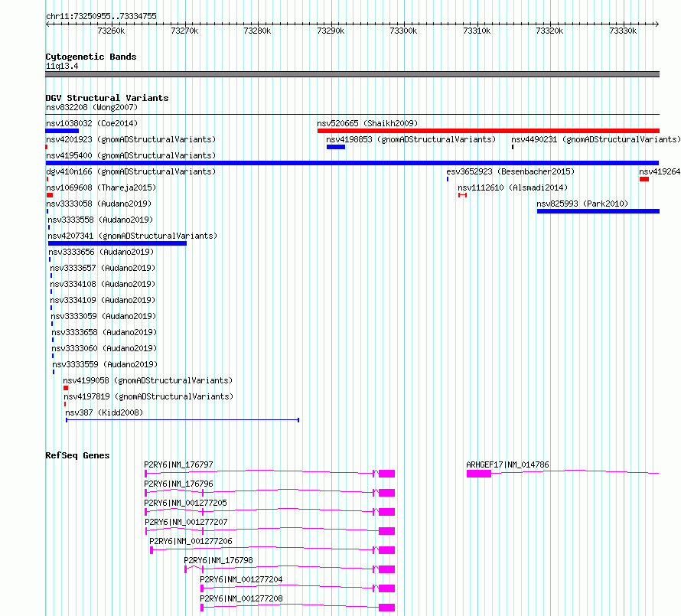
Task: Open P2RY6|NM_176797 transcript label
Action: (x=178, y=464)
